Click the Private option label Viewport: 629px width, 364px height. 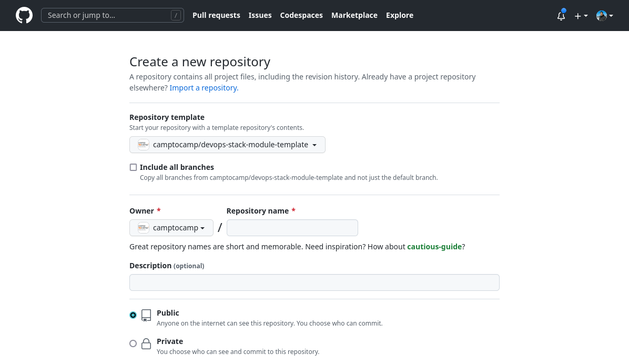[x=170, y=341]
